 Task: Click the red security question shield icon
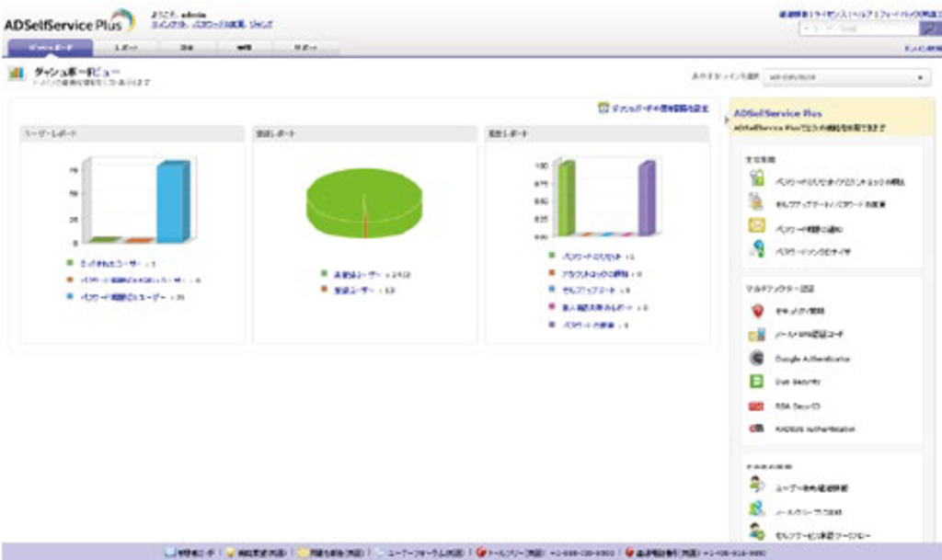756,311
